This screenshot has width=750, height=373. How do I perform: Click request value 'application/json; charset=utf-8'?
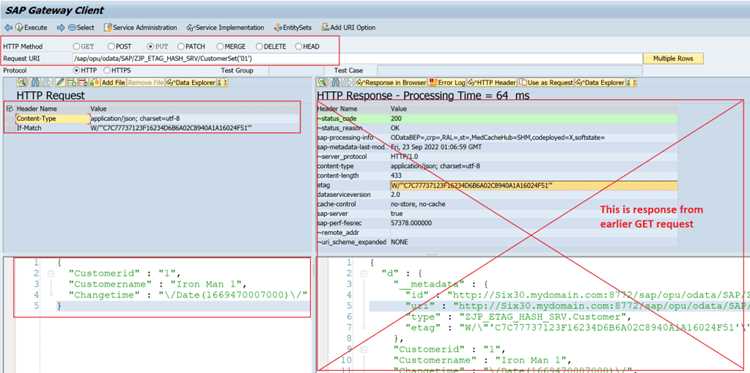135,119
